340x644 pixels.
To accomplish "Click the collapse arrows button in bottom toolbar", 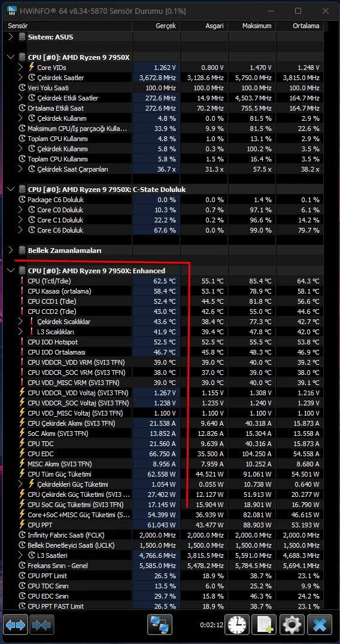I will click(41, 625).
